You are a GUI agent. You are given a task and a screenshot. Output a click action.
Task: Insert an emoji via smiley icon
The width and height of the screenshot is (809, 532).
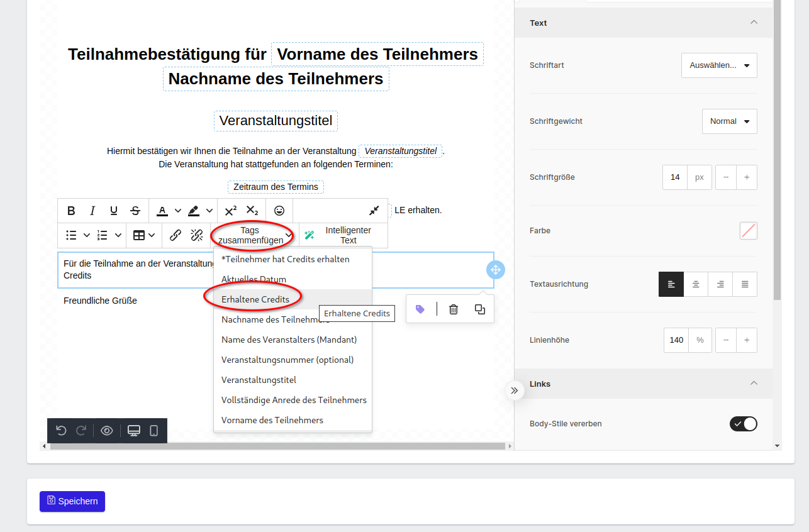pyautogui.click(x=279, y=211)
